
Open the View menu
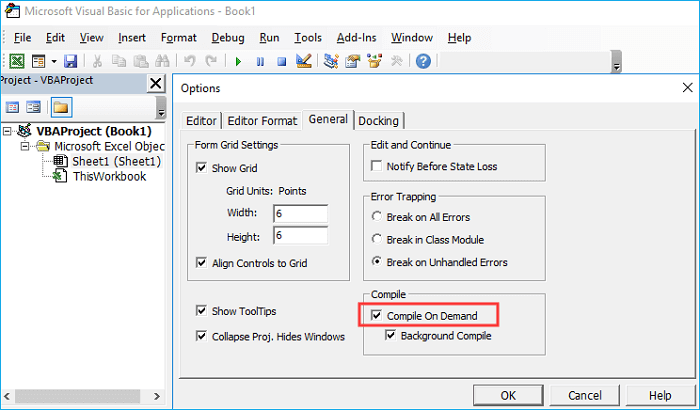92,38
